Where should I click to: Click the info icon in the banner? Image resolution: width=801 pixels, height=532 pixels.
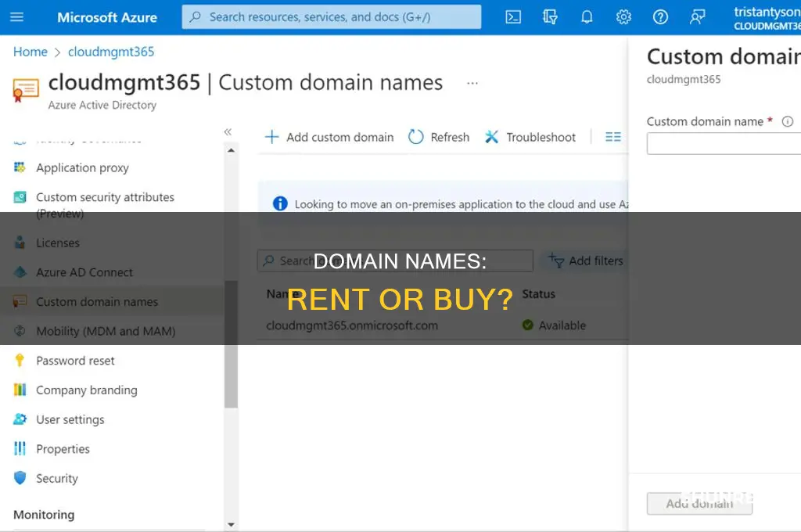280,203
